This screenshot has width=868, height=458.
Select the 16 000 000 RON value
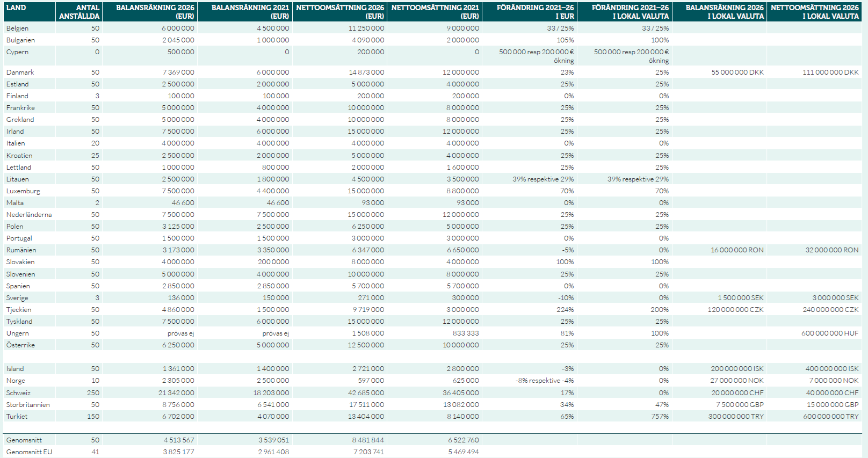(x=737, y=250)
